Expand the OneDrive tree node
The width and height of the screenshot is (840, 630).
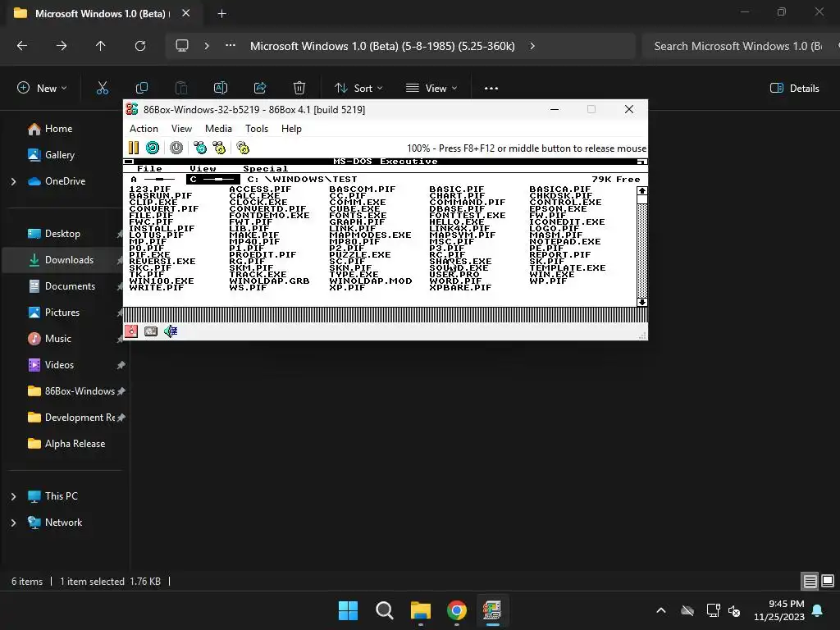pos(13,181)
